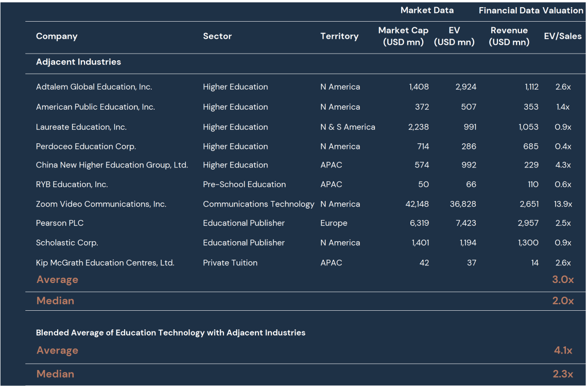Click the Territory column header
588x386 pixels.
point(339,36)
